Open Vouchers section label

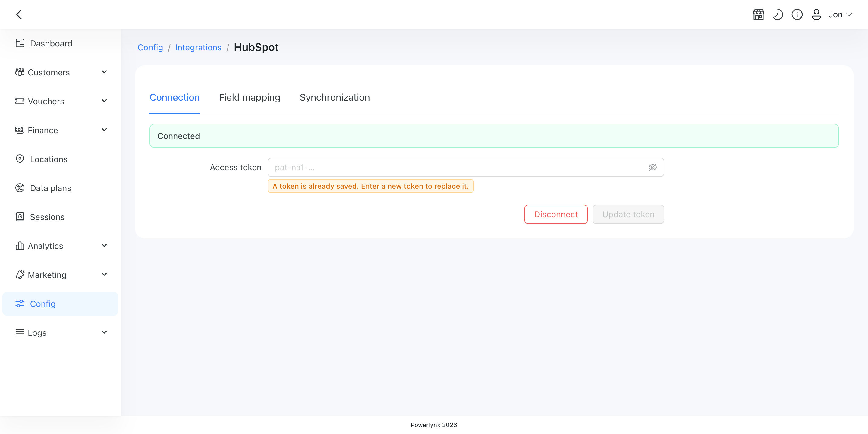[46, 101]
